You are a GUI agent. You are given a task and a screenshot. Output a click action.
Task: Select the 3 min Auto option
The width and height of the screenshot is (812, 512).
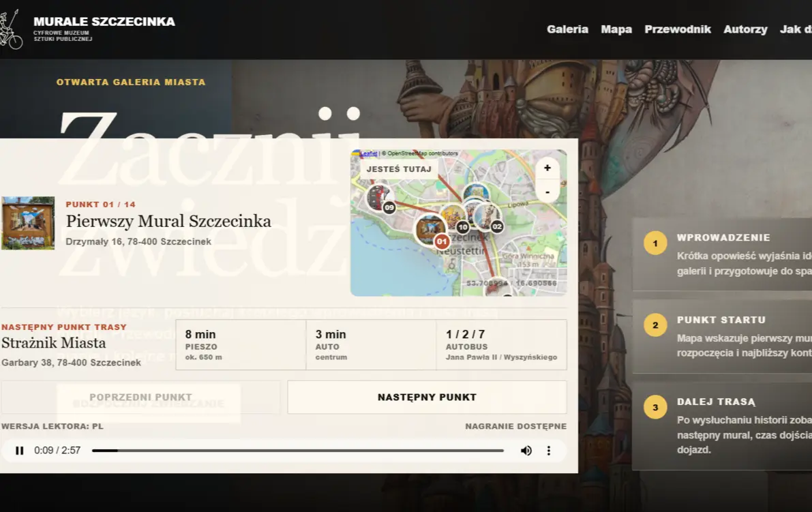click(x=372, y=345)
